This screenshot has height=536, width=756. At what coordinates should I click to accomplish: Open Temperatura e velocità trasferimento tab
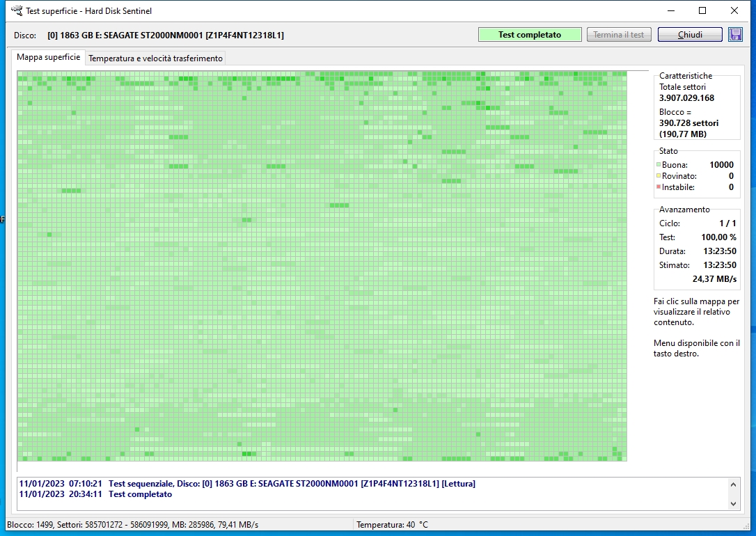tap(155, 58)
